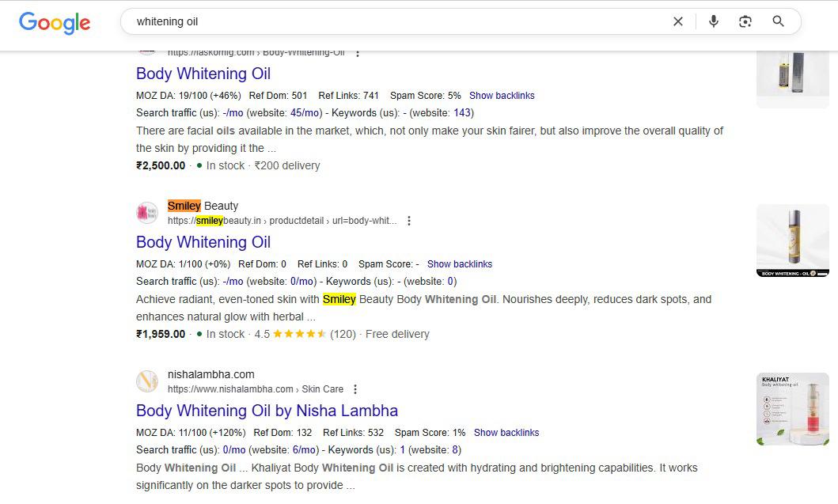The height and width of the screenshot is (504, 838).
Task: Open search by image (camera lens icon)
Action: pyautogui.click(x=745, y=21)
